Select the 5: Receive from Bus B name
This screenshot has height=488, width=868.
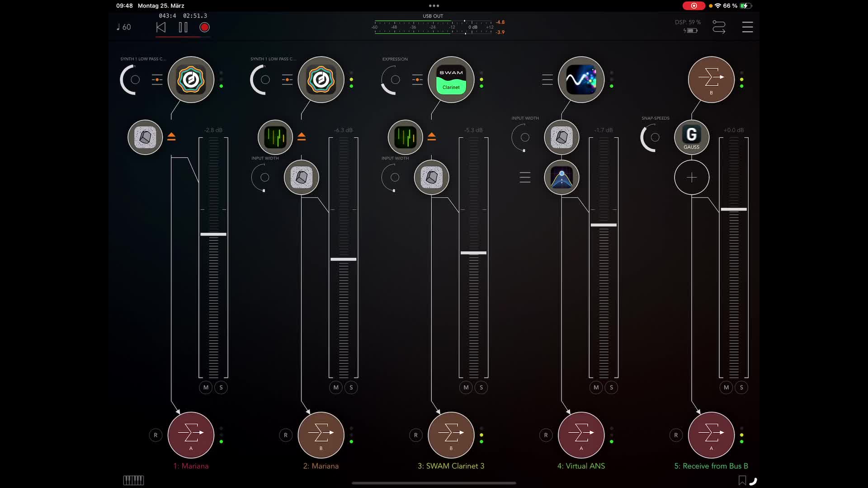click(711, 466)
